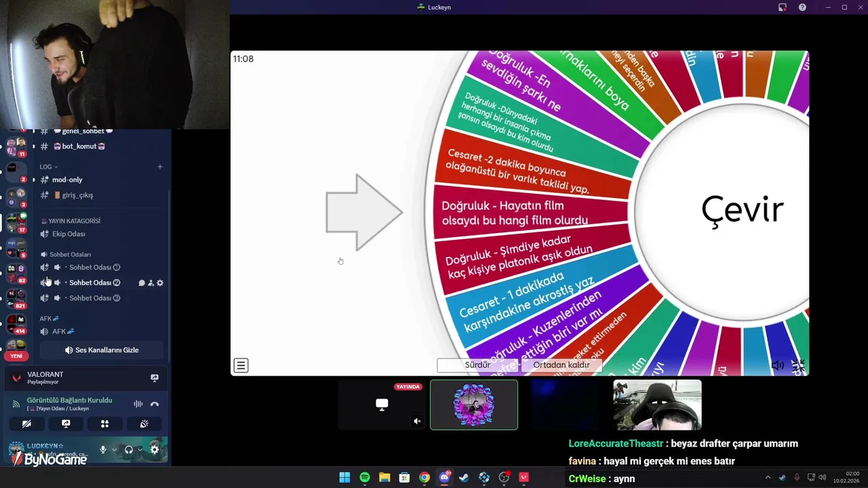The width and height of the screenshot is (868, 488).
Task: Toggle noise suppression waveform icon
Action: [138, 404]
